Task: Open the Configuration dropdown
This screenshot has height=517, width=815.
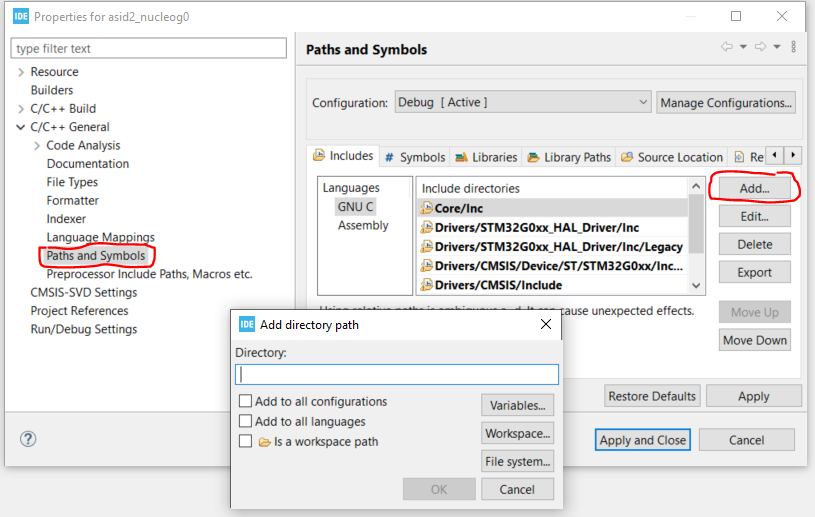Action: pyautogui.click(x=523, y=102)
